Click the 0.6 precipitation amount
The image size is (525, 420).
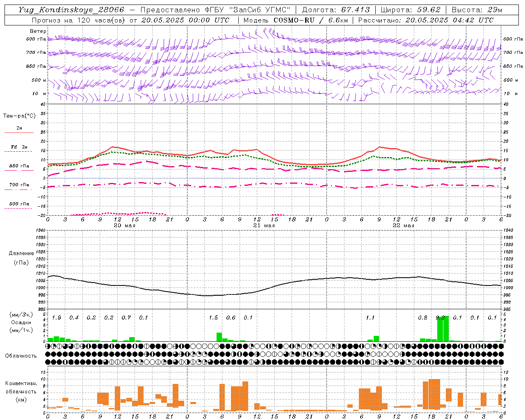[x=231, y=317]
